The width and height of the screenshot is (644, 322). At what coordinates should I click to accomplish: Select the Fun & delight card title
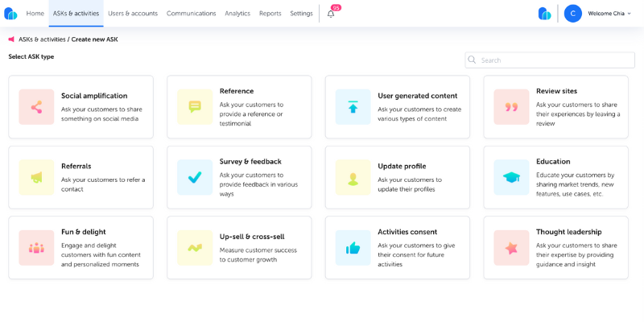(84, 232)
